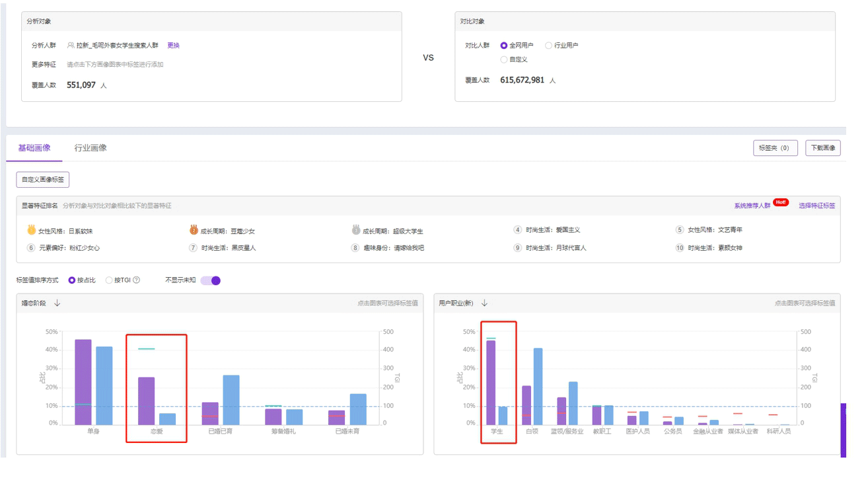This screenshot has height=486, width=868.
Task: Select the 自定义 comparison radio button
Action: tap(504, 60)
